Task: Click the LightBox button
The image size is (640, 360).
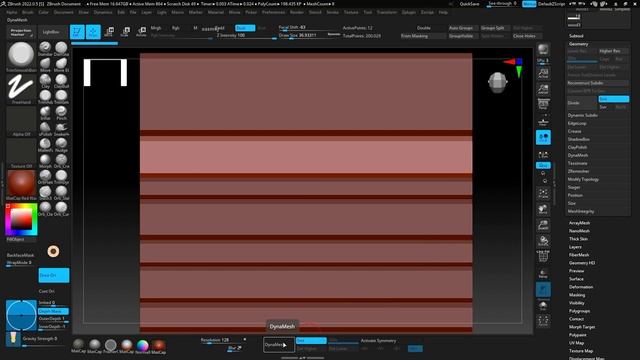Action: pos(51,32)
